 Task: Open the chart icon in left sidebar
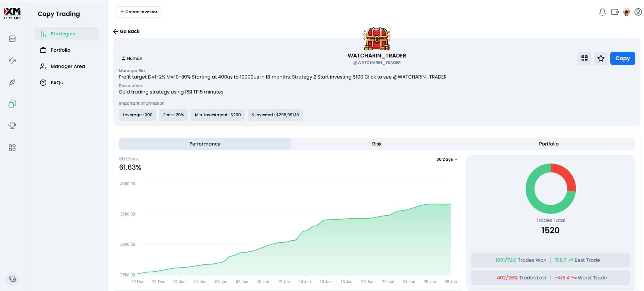(x=12, y=39)
